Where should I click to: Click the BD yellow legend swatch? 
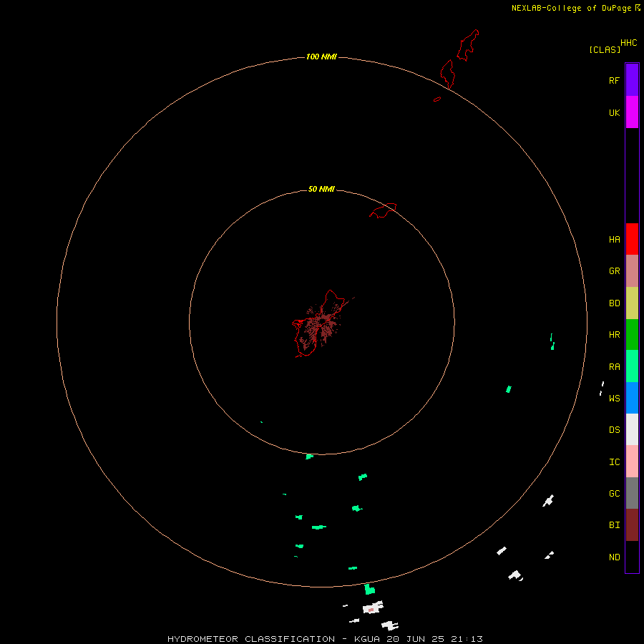(x=632, y=303)
